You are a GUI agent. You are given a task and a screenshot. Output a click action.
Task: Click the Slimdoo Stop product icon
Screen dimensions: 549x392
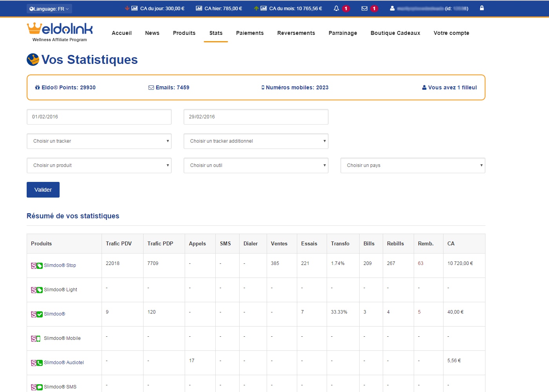tap(37, 266)
